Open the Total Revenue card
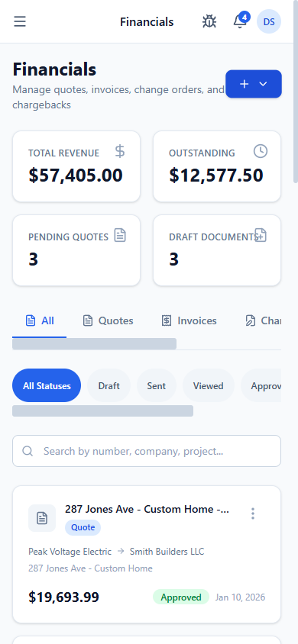Image resolution: width=298 pixels, height=644 pixels. pos(76,166)
